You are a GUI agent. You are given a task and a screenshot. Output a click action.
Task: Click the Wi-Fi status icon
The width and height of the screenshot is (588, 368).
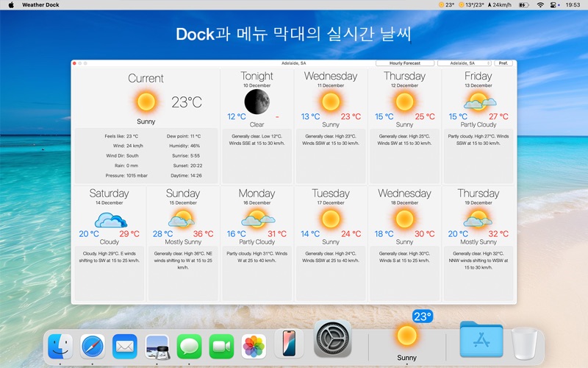pos(540,5)
